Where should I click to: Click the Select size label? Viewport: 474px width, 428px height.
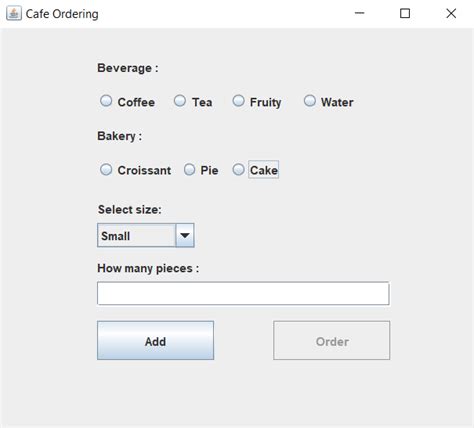129,210
